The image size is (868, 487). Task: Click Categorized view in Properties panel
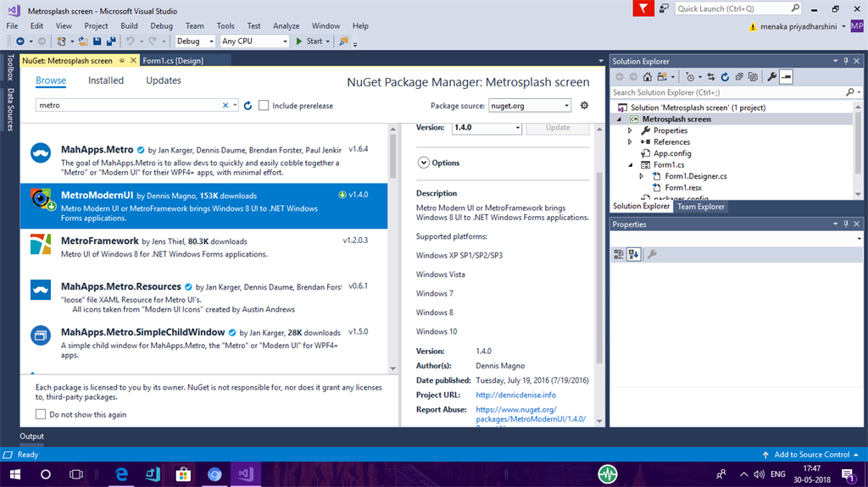[x=618, y=254]
